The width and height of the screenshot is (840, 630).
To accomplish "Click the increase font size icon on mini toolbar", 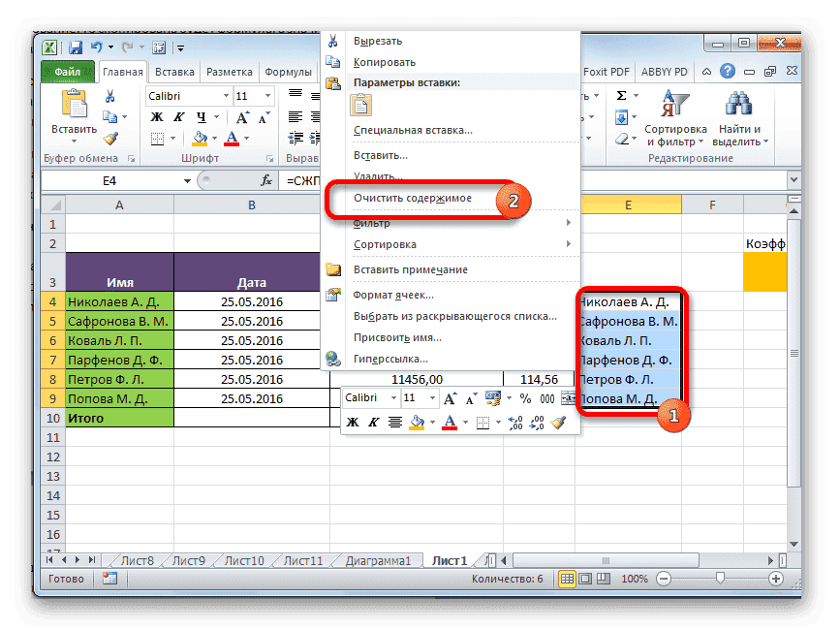I will (449, 398).
